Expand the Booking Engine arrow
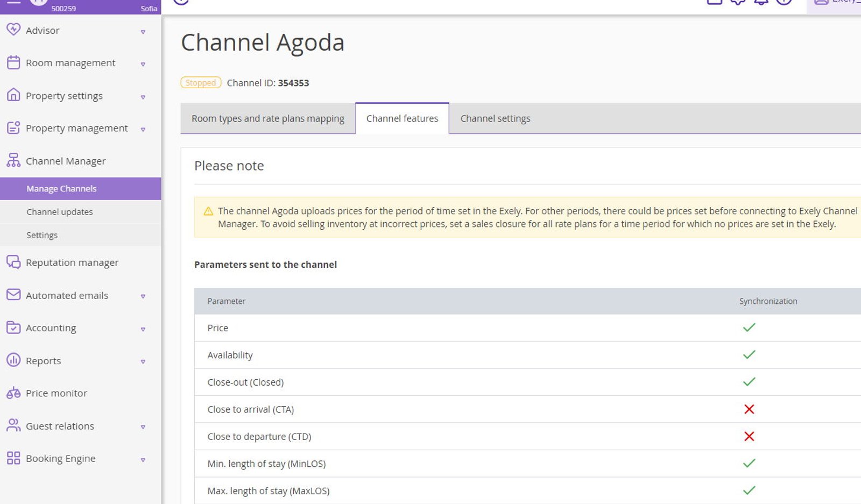The height and width of the screenshot is (504, 861). coord(143,460)
